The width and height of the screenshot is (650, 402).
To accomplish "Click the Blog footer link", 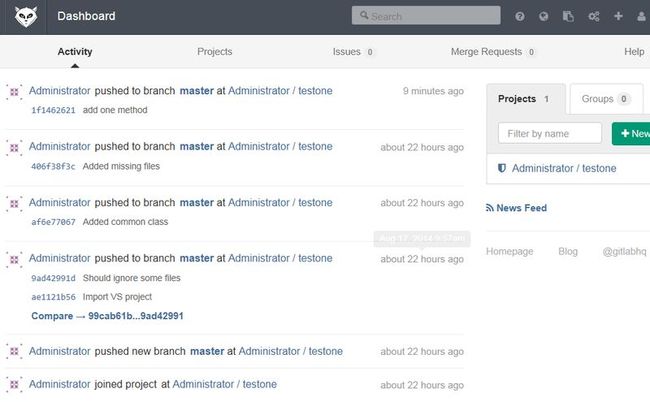I will 568,252.
